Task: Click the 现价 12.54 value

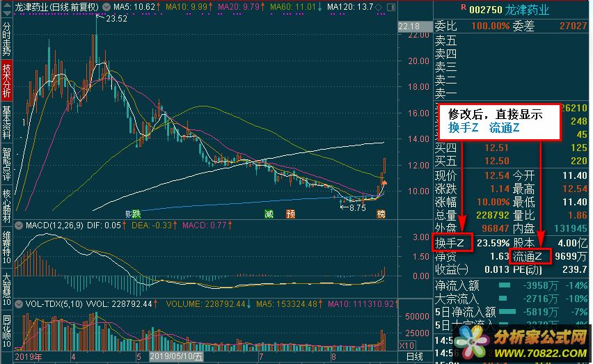Action: pyautogui.click(x=497, y=175)
